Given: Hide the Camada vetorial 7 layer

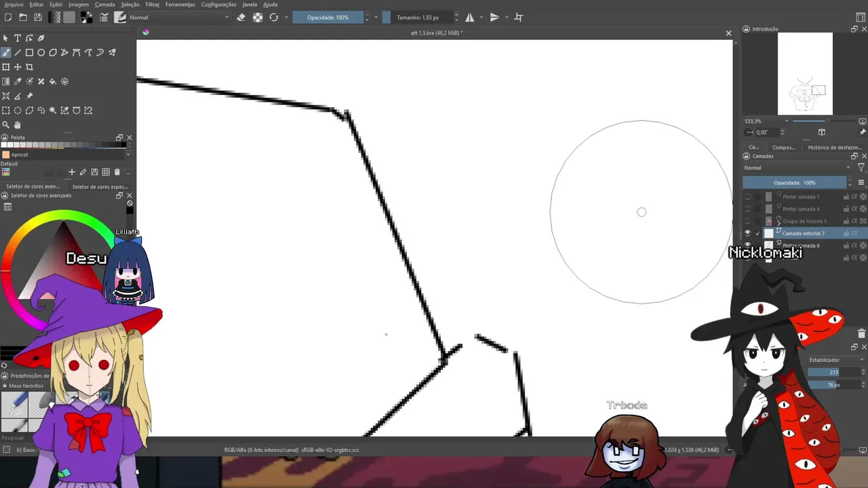Looking at the screenshot, I should (748, 233).
